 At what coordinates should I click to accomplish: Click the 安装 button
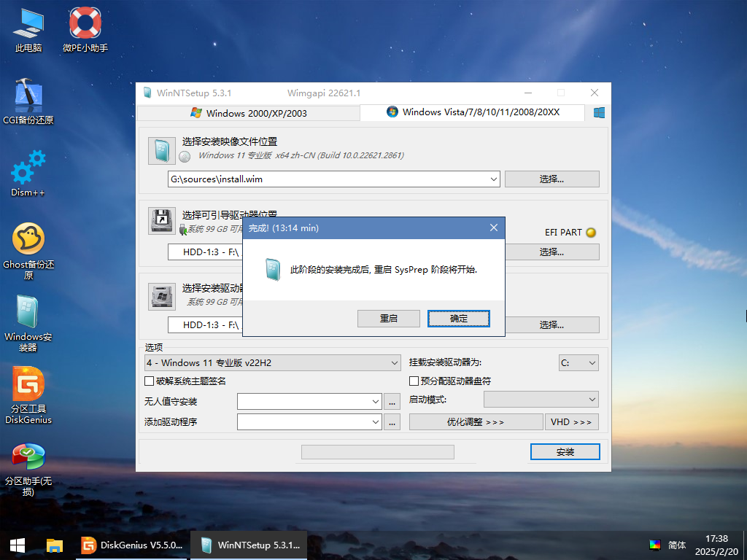(565, 452)
